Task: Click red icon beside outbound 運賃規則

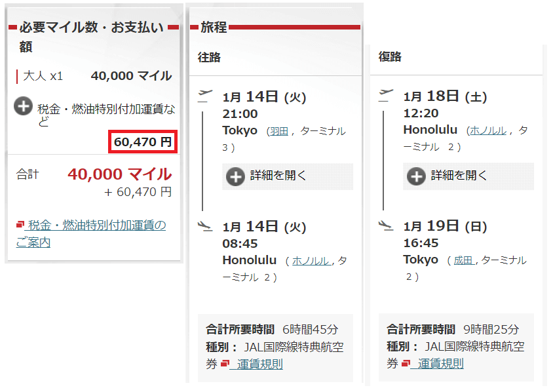Action: pyautogui.click(x=225, y=363)
